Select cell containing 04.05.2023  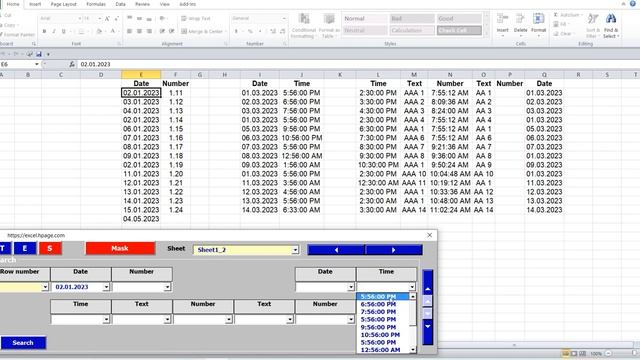(141, 219)
